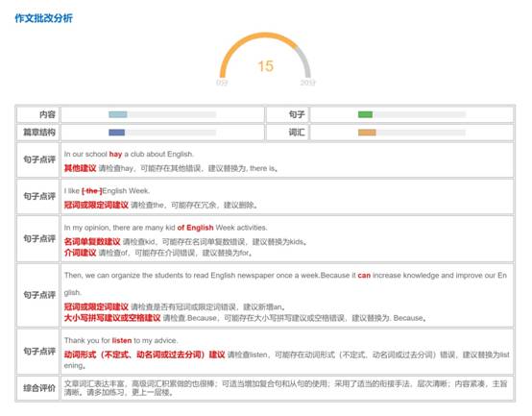
Task: Click the 动词形式 suggestion label
Action: point(145,355)
